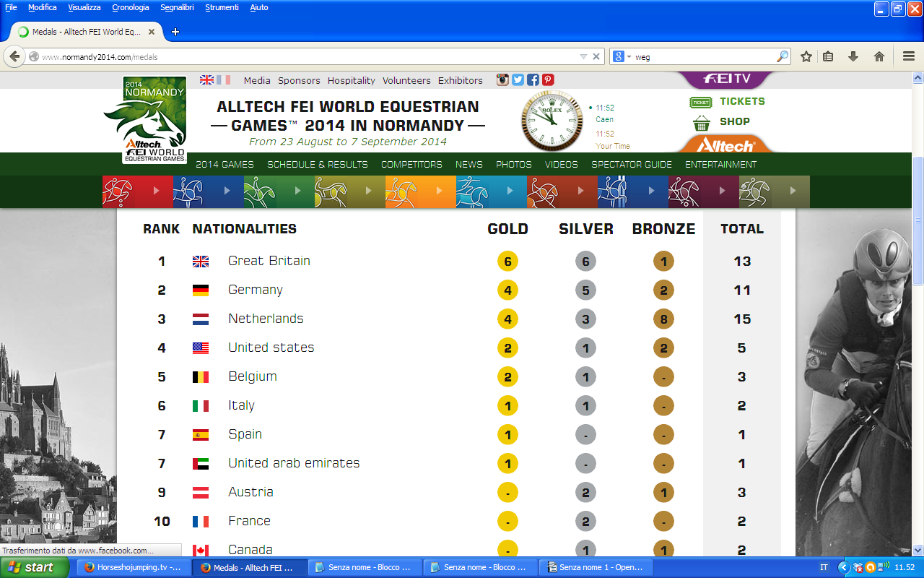The image size is (924, 578).
Task: Go to the browser home page icon
Action: tap(879, 56)
